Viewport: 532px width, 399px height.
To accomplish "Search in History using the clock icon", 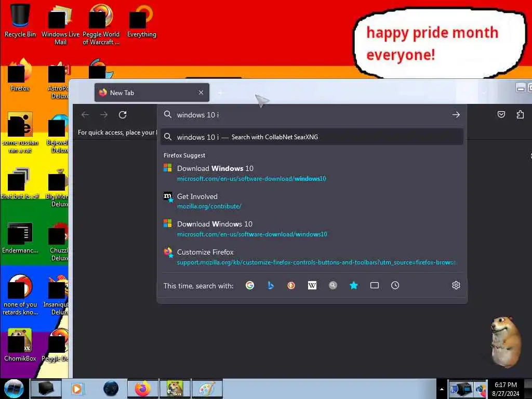I will pyautogui.click(x=395, y=285).
